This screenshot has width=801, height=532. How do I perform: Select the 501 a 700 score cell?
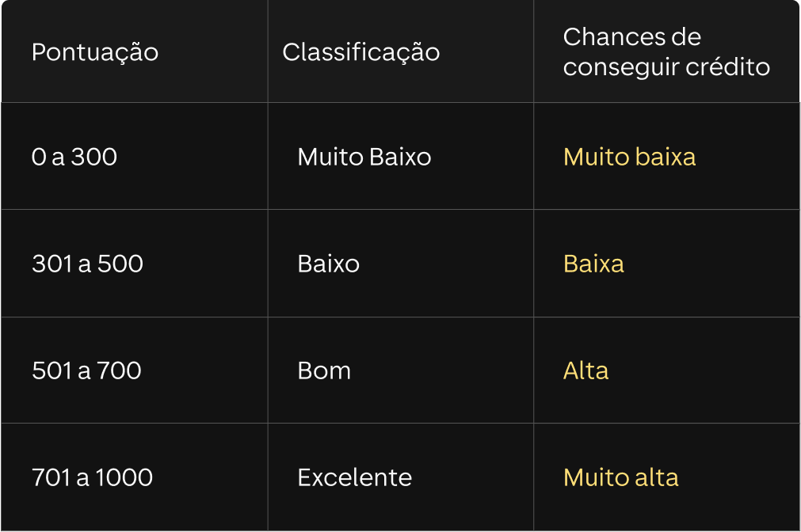(86, 370)
